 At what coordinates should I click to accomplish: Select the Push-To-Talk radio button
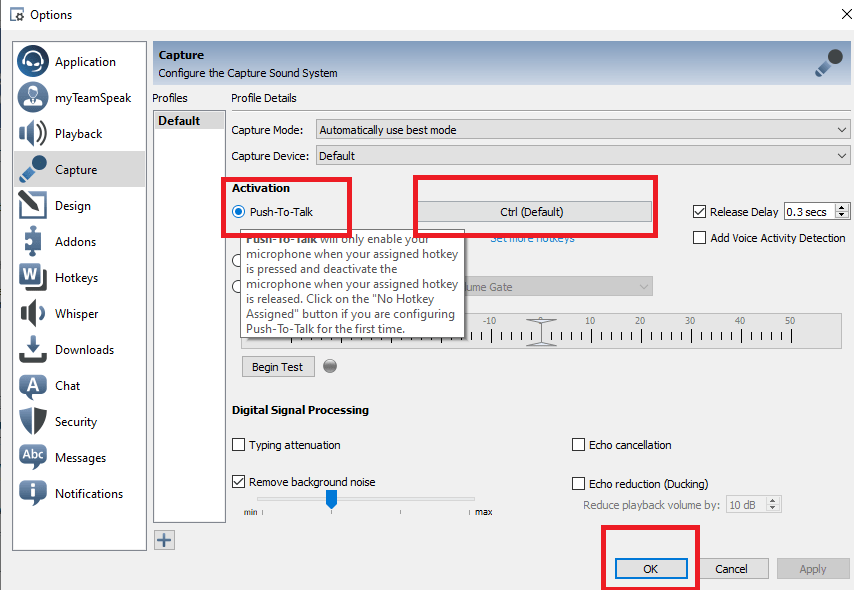coord(238,212)
